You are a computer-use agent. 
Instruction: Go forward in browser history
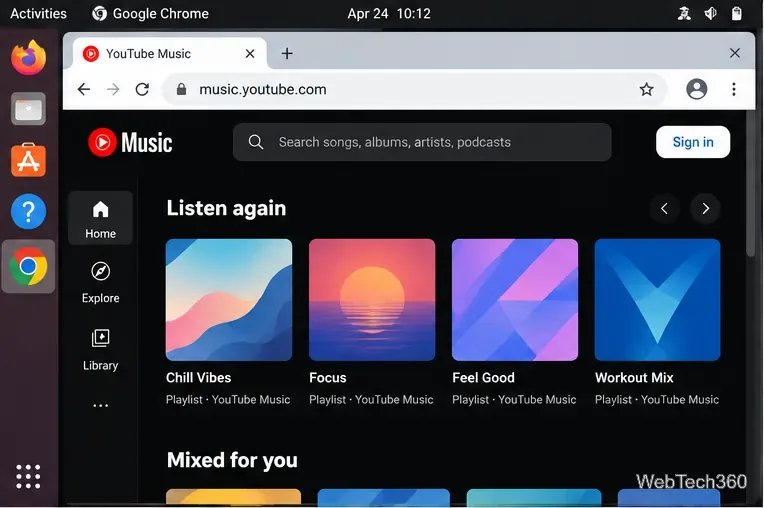pyautogui.click(x=113, y=89)
